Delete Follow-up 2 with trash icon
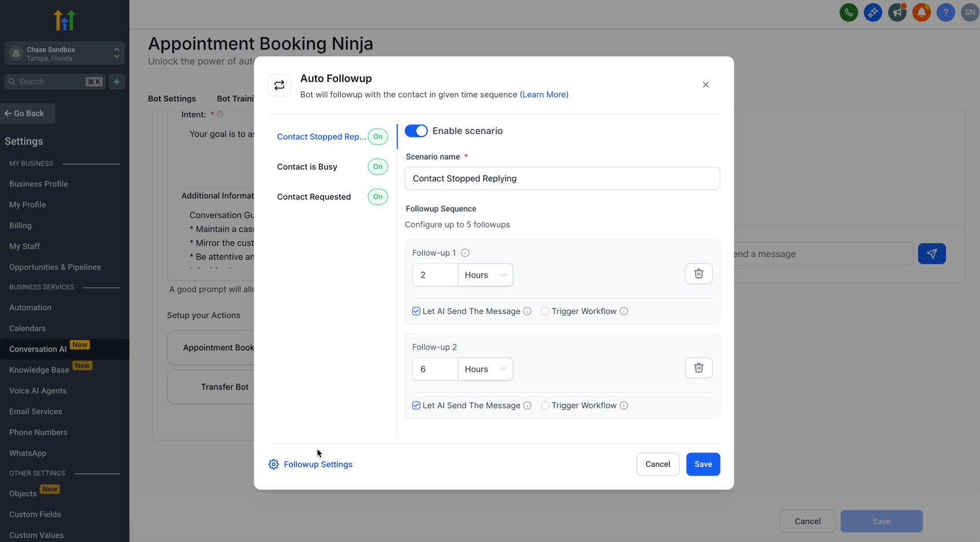Screen dimensions: 980x542 699,368
